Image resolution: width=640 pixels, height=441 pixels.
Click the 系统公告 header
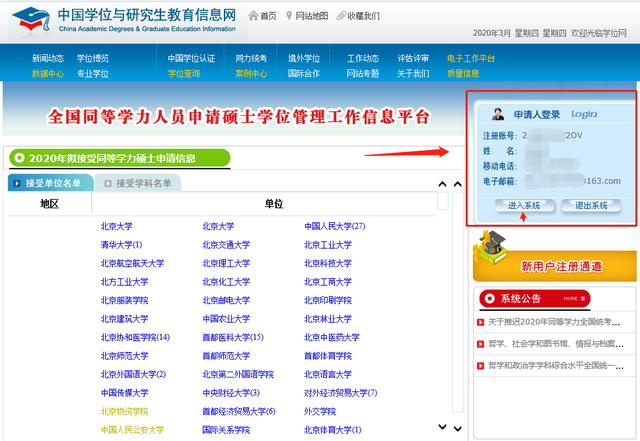(535, 298)
